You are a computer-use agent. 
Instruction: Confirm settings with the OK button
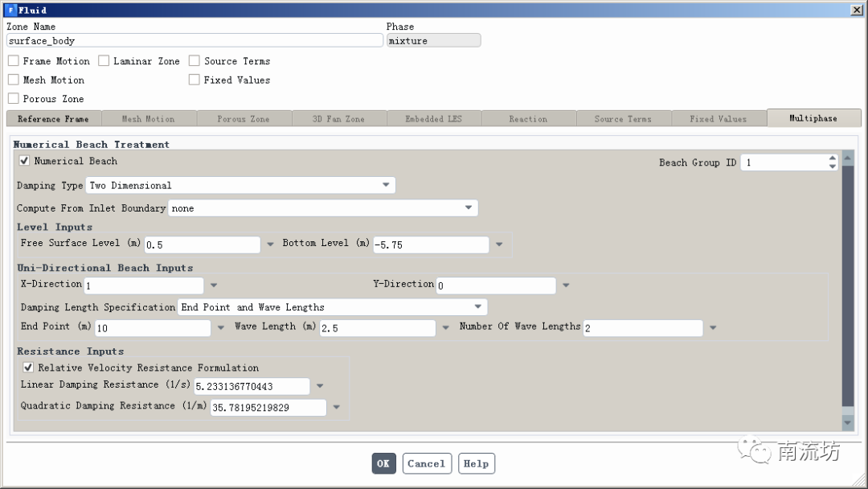pyautogui.click(x=383, y=463)
